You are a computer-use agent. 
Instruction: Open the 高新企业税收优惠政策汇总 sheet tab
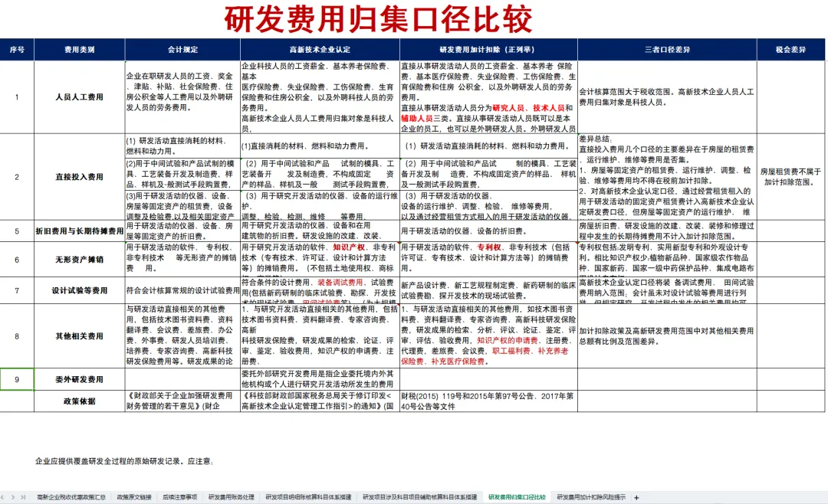[x=71, y=497]
